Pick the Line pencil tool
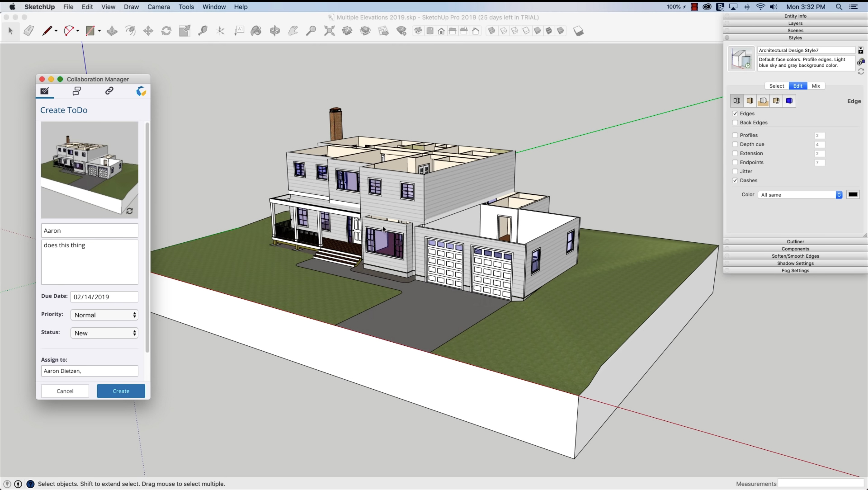 tap(47, 31)
